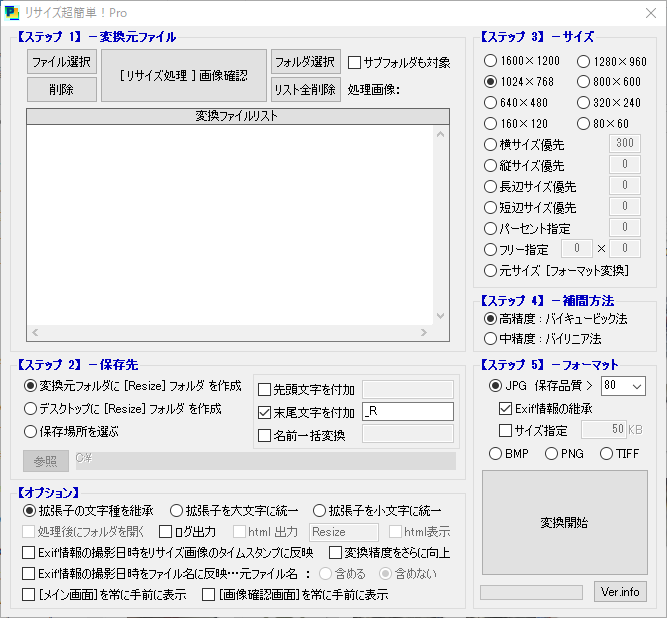Viewport: 667px width, 618px height.
Task: Open the Ver.info dialog
Action: (x=620, y=592)
